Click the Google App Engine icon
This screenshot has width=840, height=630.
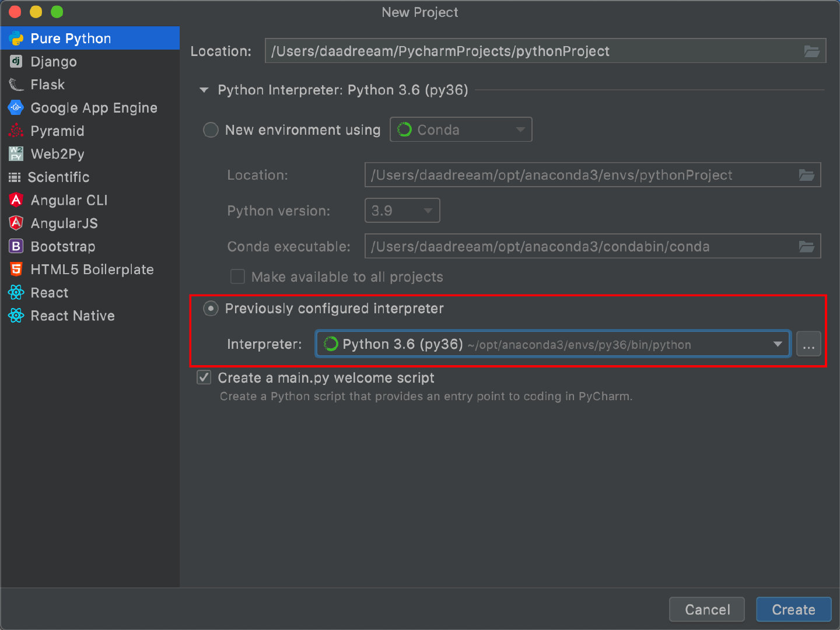(16, 107)
